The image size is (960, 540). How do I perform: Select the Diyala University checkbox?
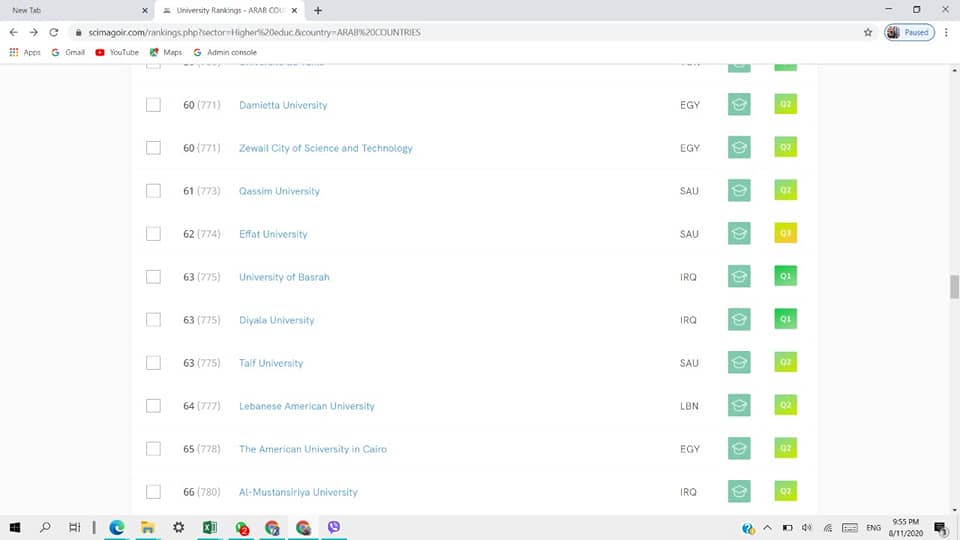pos(153,320)
